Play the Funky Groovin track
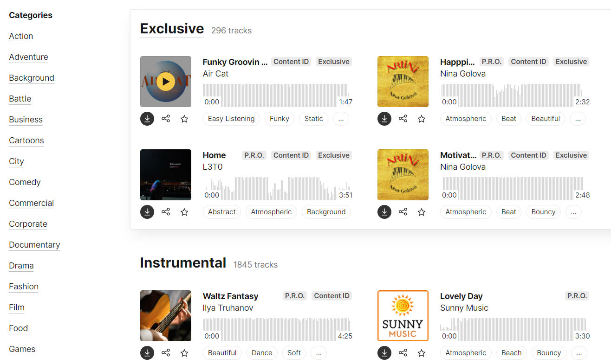The height and width of the screenshot is (364, 611). click(166, 82)
